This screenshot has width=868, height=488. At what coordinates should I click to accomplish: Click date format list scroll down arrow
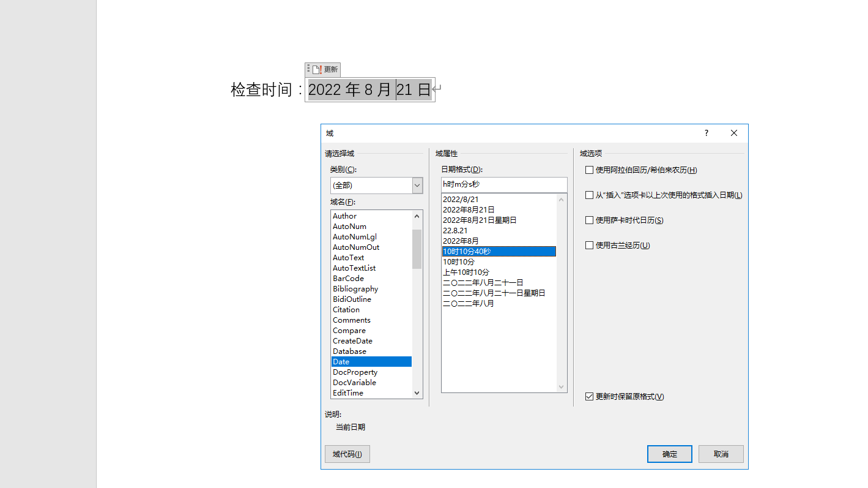point(562,387)
